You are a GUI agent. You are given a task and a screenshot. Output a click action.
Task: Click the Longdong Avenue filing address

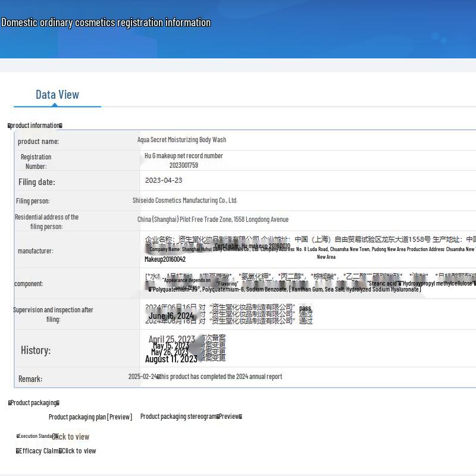212,220
